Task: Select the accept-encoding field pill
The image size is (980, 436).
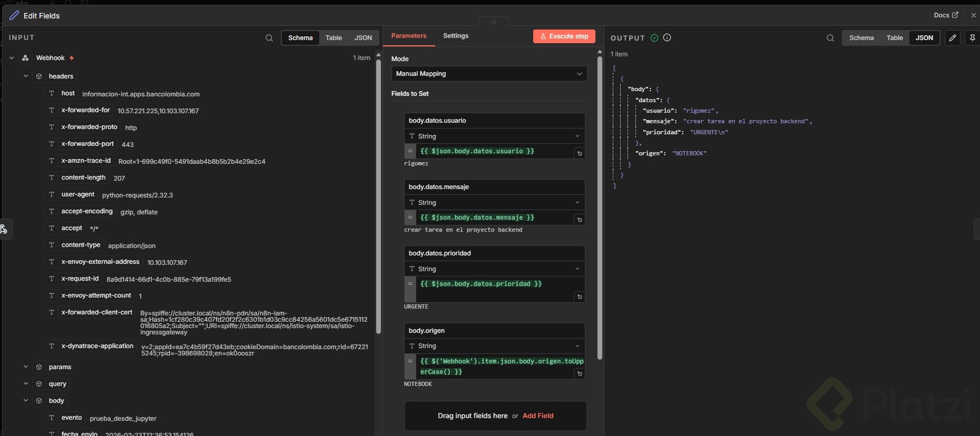Action: point(81,211)
